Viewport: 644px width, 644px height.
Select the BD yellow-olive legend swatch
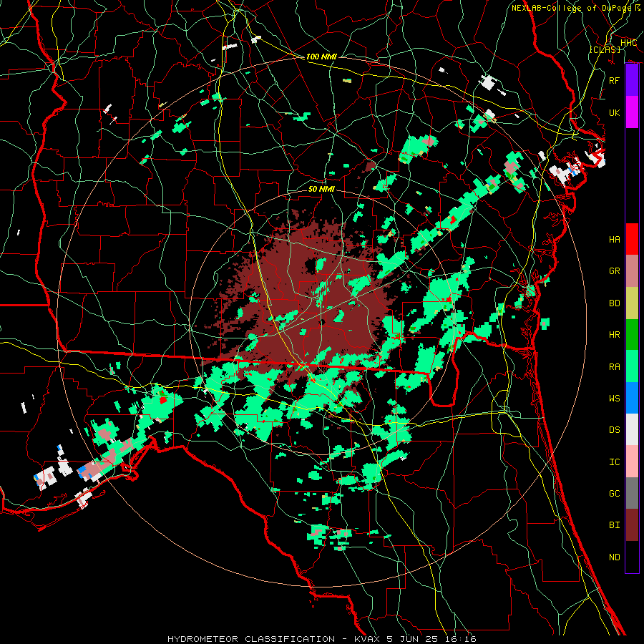tap(632, 303)
